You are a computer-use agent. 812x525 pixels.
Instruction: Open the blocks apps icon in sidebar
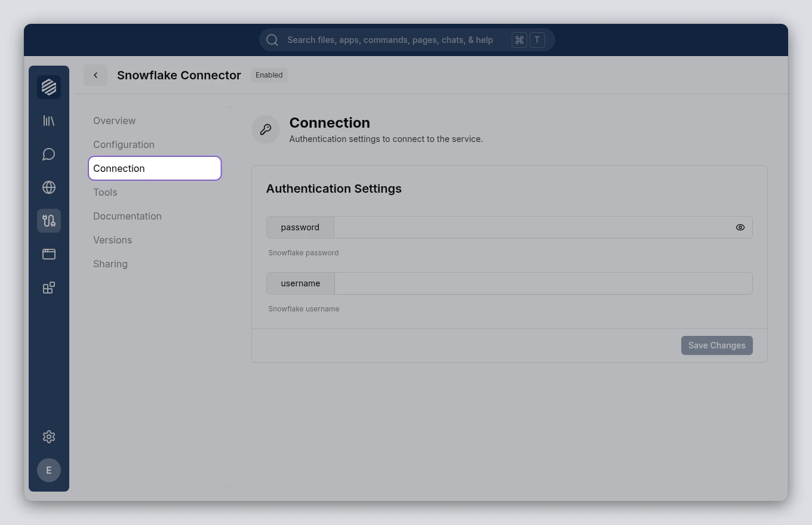coord(49,288)
